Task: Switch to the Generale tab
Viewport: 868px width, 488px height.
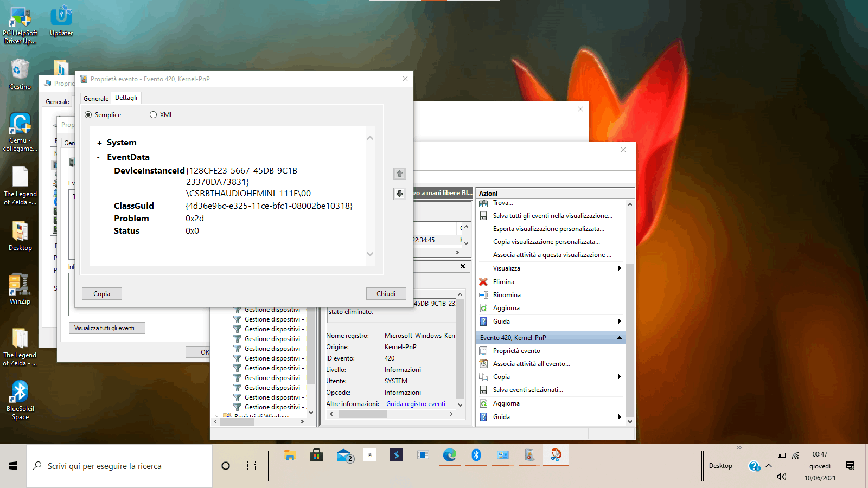Action: 96,99
